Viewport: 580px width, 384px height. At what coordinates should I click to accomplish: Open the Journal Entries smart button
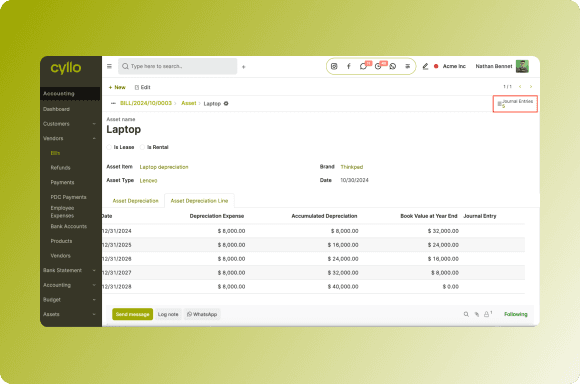pos(515,104)
